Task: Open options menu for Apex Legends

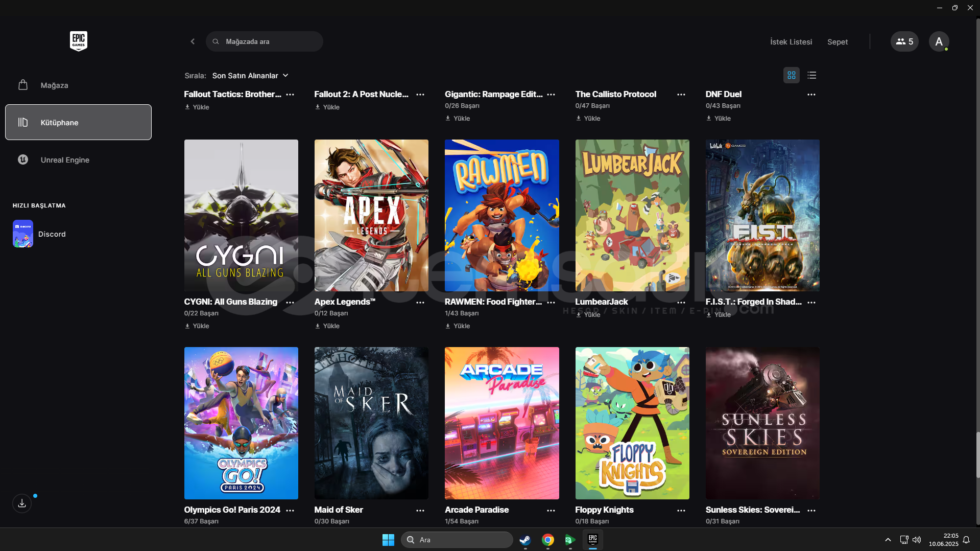Action: coord(420,302)
